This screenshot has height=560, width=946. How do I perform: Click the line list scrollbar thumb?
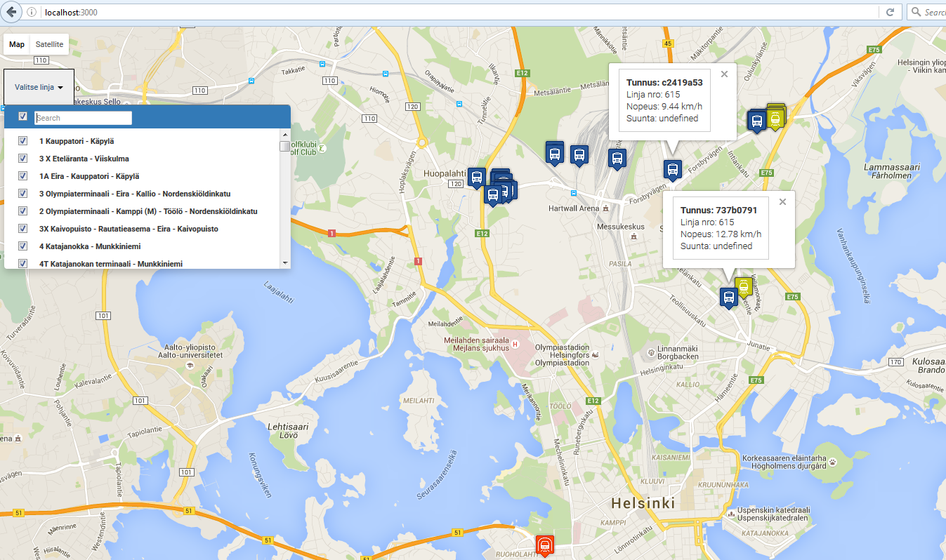pos(284,146)
